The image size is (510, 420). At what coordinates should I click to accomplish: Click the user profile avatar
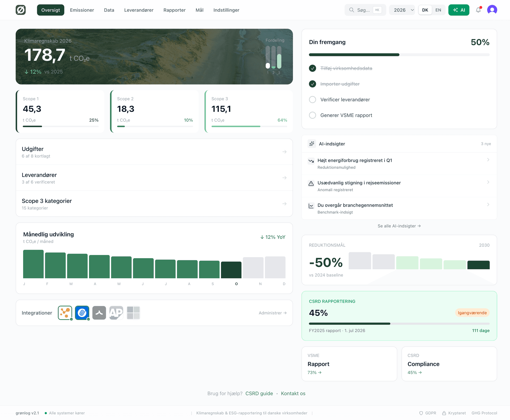click(492, 10)
